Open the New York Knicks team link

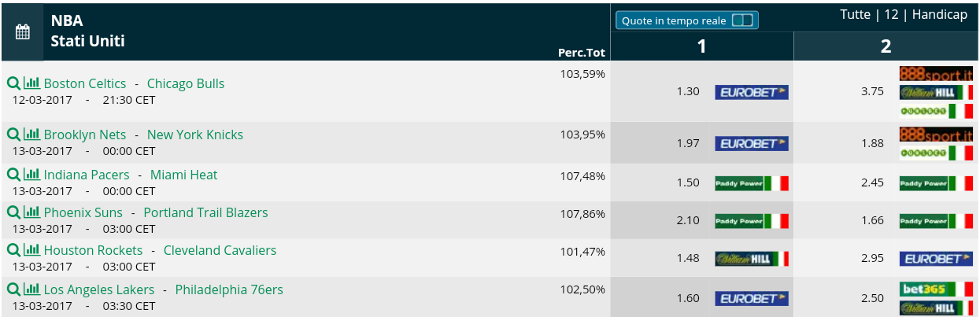195,135
